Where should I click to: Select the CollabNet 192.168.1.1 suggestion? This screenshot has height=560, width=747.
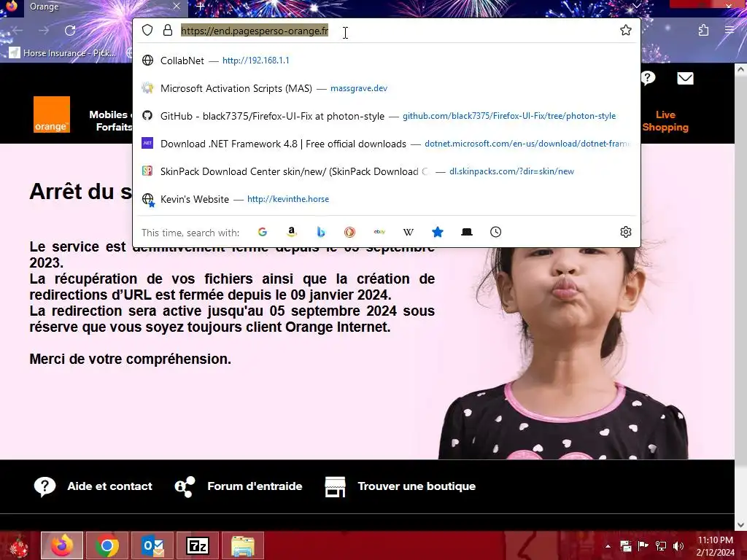[x=387, y=61]
